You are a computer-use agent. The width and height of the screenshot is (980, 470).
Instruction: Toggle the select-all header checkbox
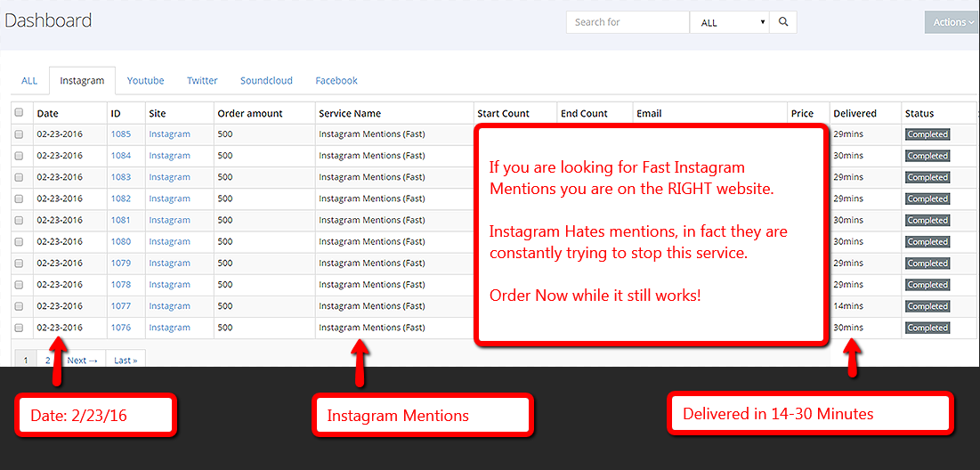(x=19, y=113)
